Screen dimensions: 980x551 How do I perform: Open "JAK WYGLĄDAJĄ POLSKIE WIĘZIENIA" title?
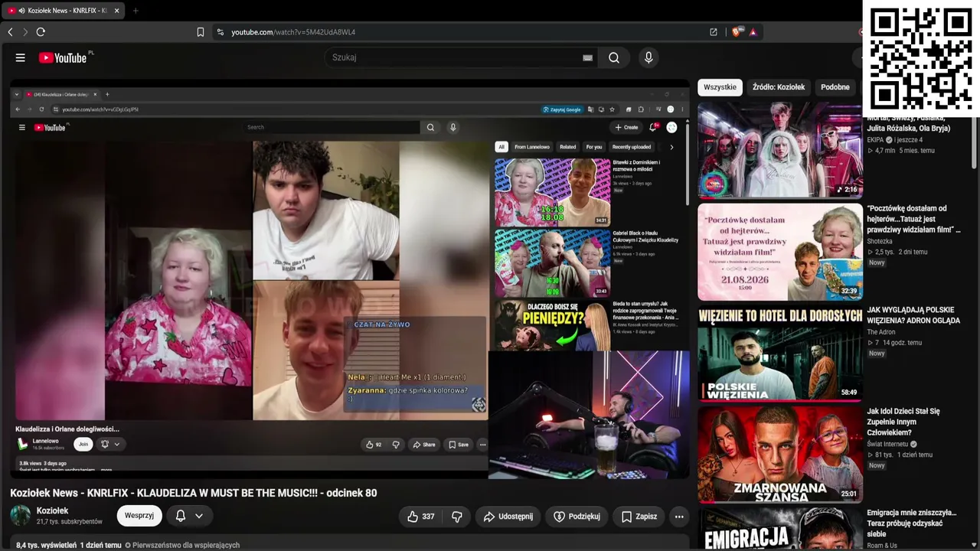pos(913,315)
